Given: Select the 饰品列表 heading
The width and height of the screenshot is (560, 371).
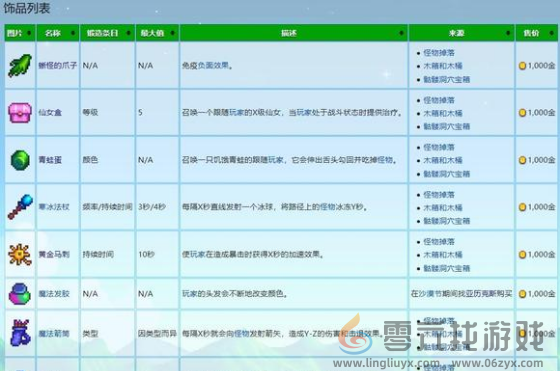Looking at the screenshot, I should tap(26, 8).
